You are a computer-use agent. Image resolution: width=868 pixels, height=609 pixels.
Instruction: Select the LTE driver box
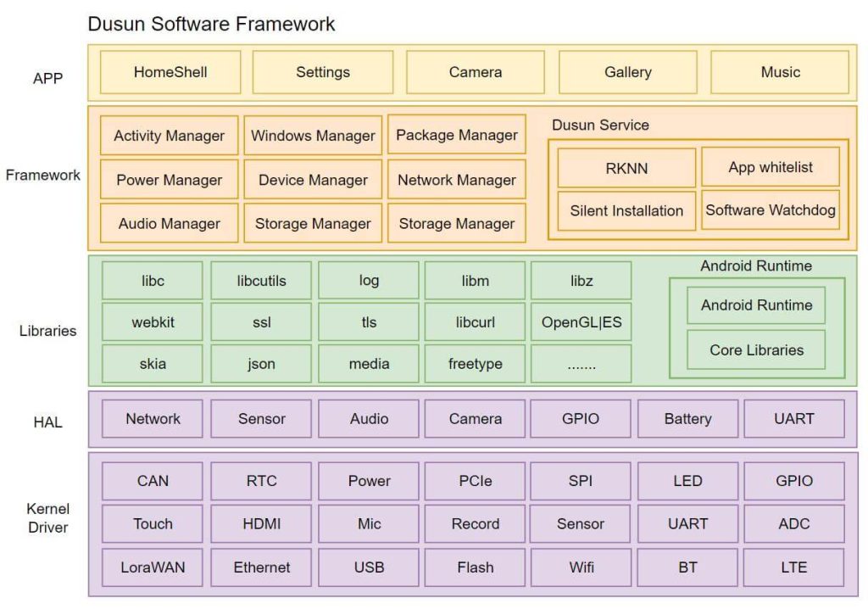tap(793, 567)
